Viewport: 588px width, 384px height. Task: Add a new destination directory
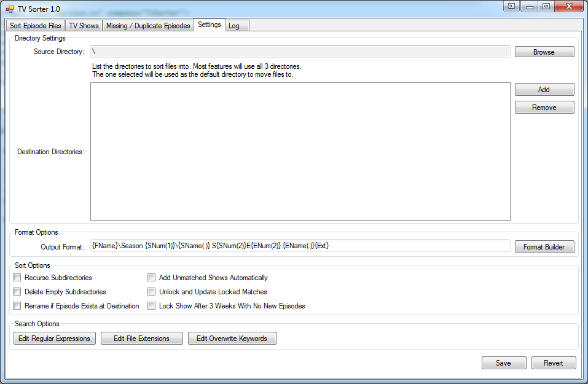544,89
